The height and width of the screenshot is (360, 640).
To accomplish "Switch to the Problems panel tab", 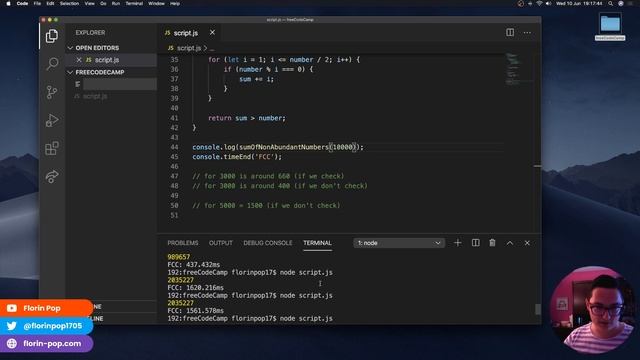I will click(x=183, y=243).
